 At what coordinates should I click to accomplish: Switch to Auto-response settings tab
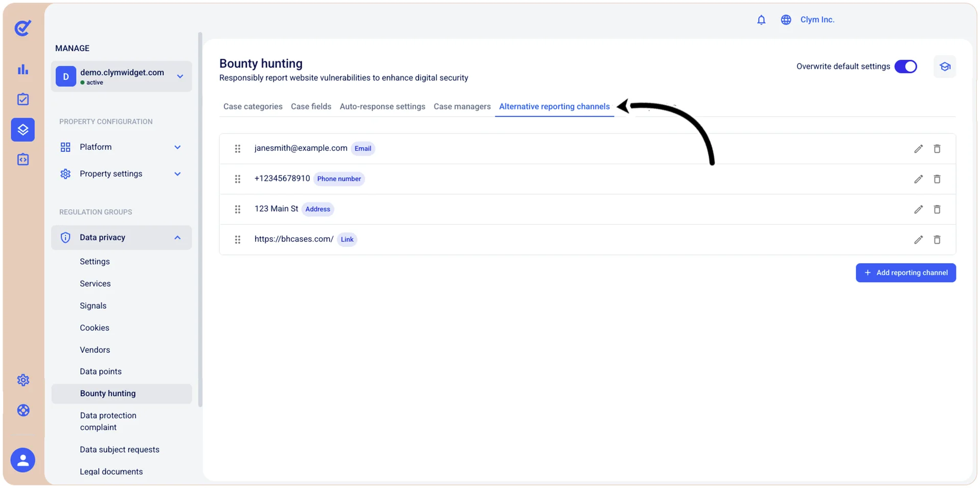pyautogui.click(x=382, y=106)
